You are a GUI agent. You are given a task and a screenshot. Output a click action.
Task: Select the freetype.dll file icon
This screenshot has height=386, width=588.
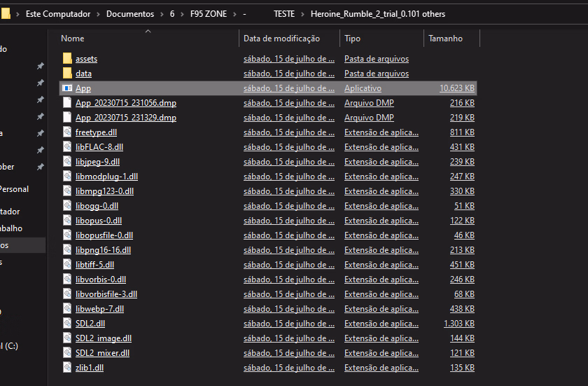click(x=67, y=132)
